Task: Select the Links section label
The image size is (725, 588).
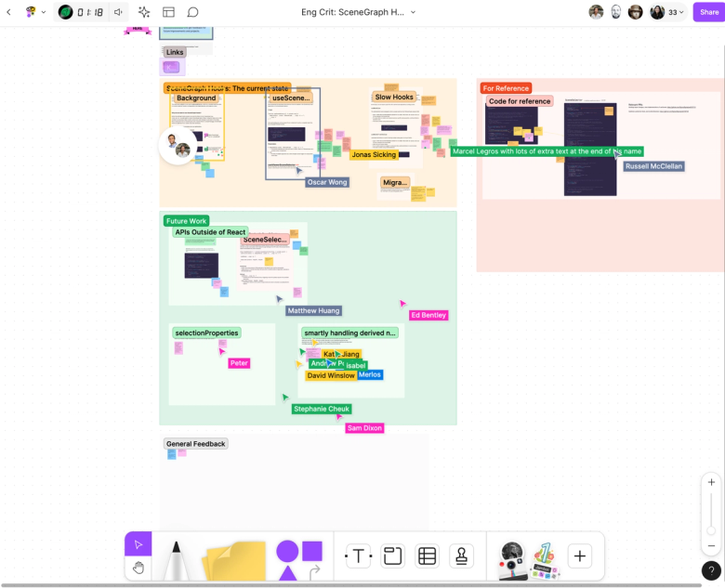Action: point(175,52)
